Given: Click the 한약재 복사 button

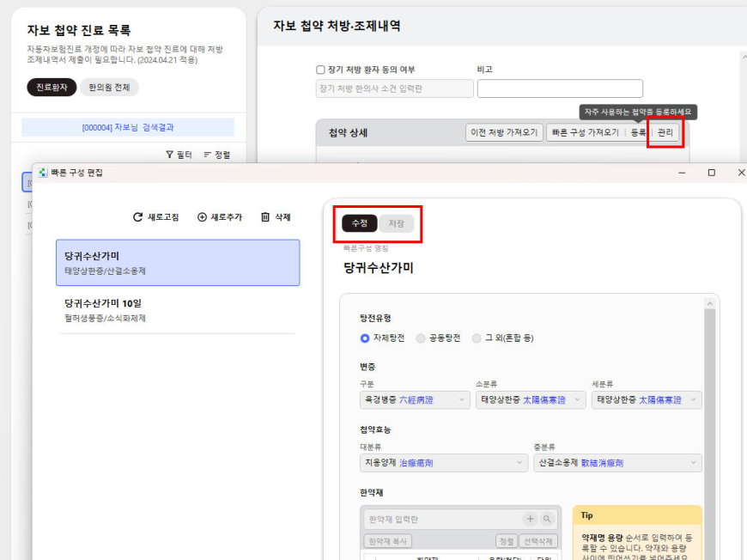Looking at the screenshot, I should tap(388, 541).
